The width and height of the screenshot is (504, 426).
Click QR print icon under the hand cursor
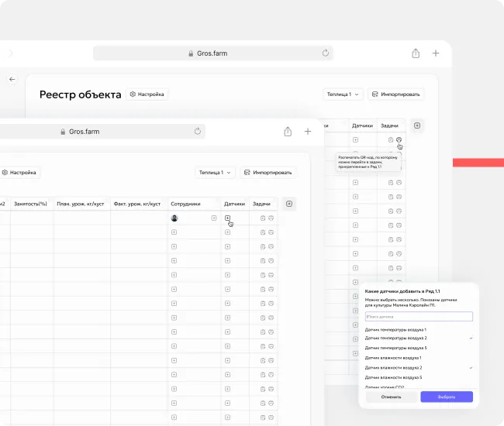click(x=399, y=139)
